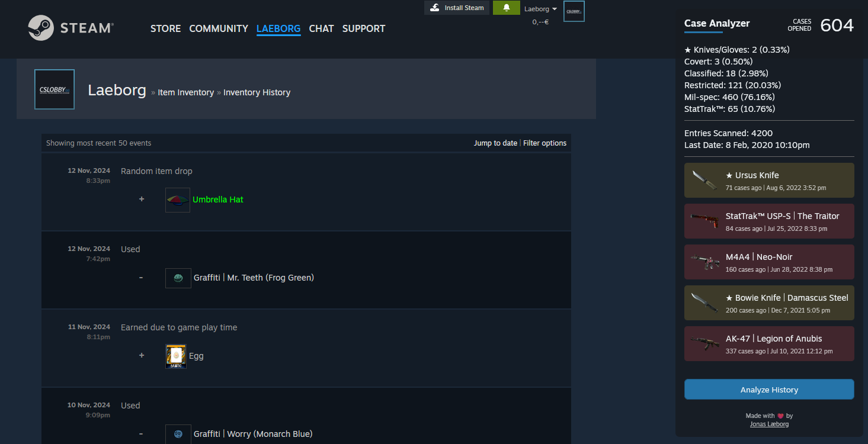Click the M4A4 Neo-Noir card title
Screen dimensions: 868x444
(759, 257)
